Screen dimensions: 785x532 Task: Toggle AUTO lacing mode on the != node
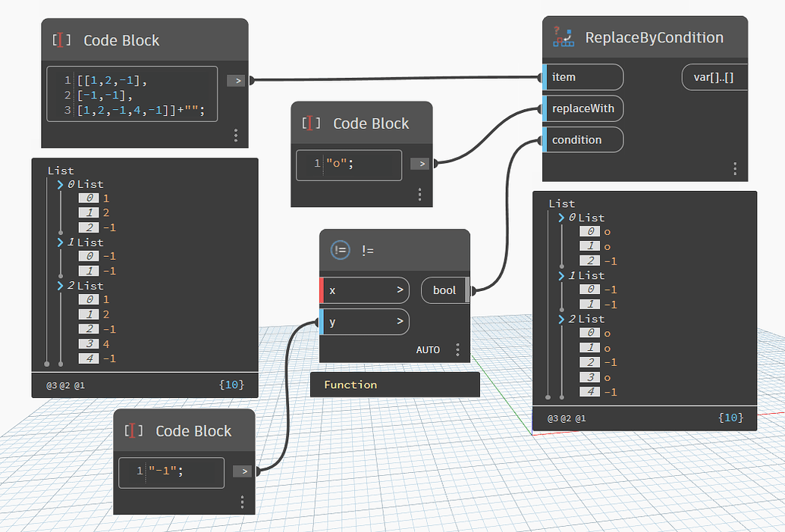tap(428, 349)
